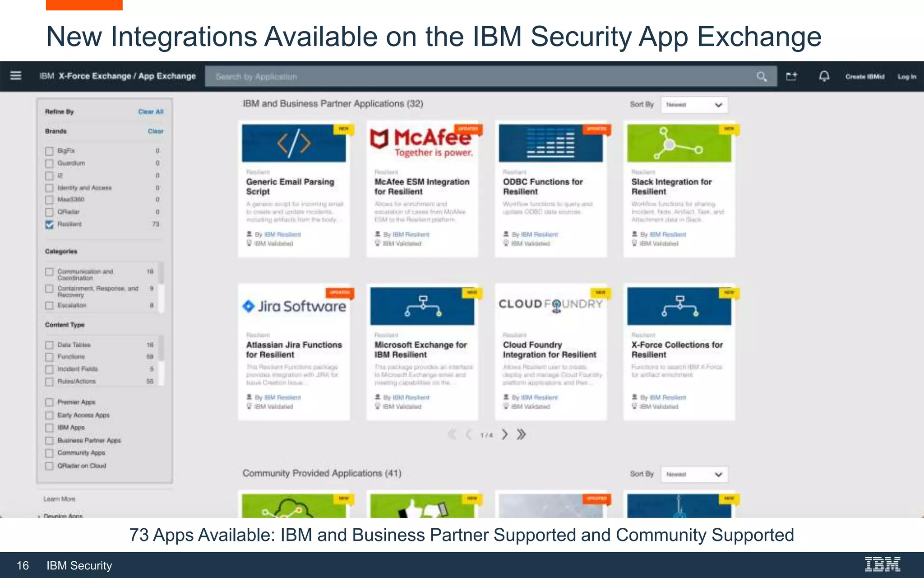924x578 pixels.
Task: Open the hamburger navigation menu
Action: tap(16, 75)
